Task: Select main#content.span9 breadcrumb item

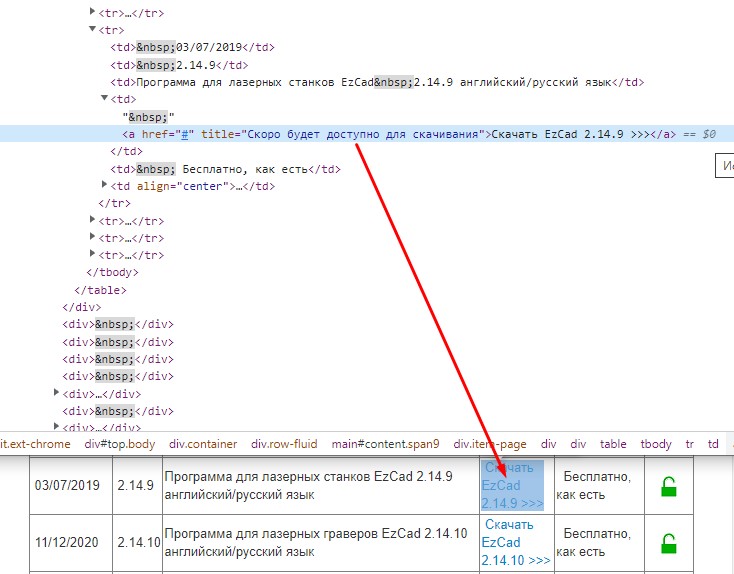Action: coord(385,444)
